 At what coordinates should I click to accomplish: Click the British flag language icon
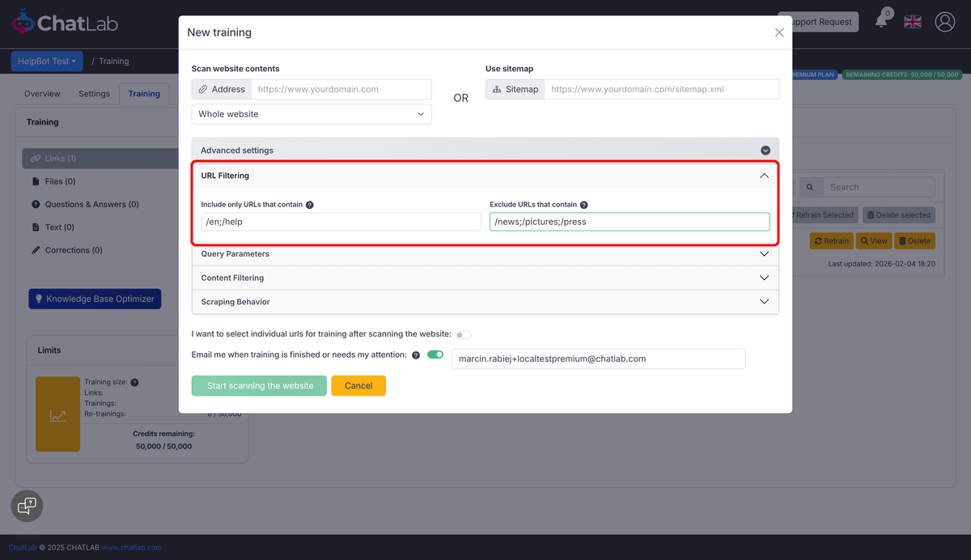pos(912,21)
